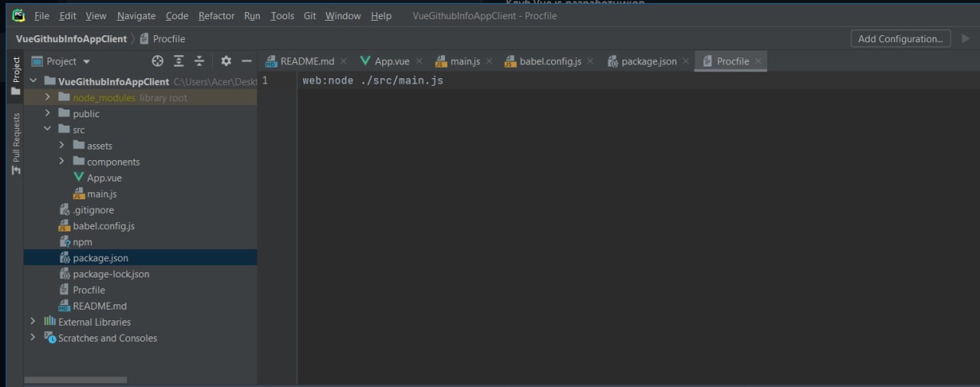980x387 pixels.
Task: Toggle the Project tool window side tab
Action: (x=15, y=77)
